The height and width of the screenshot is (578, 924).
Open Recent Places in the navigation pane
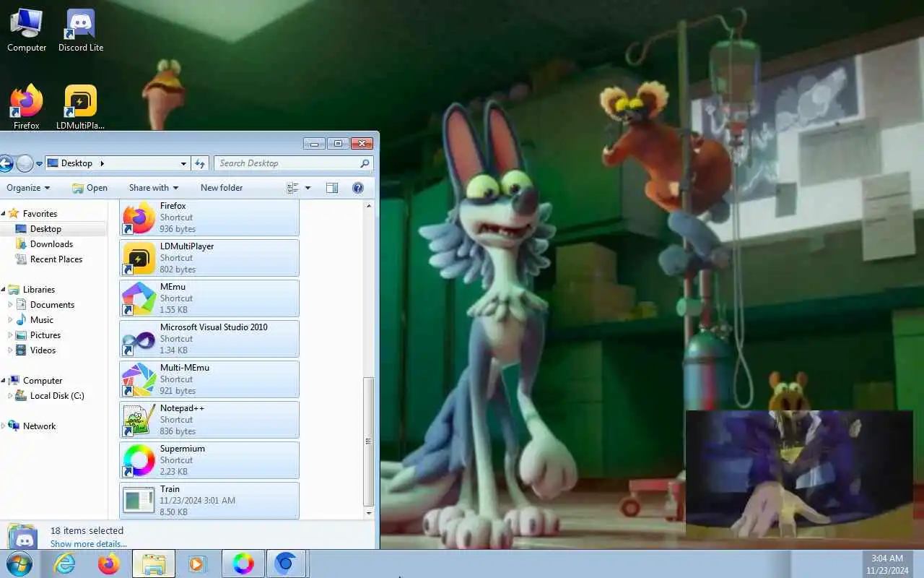56,259
